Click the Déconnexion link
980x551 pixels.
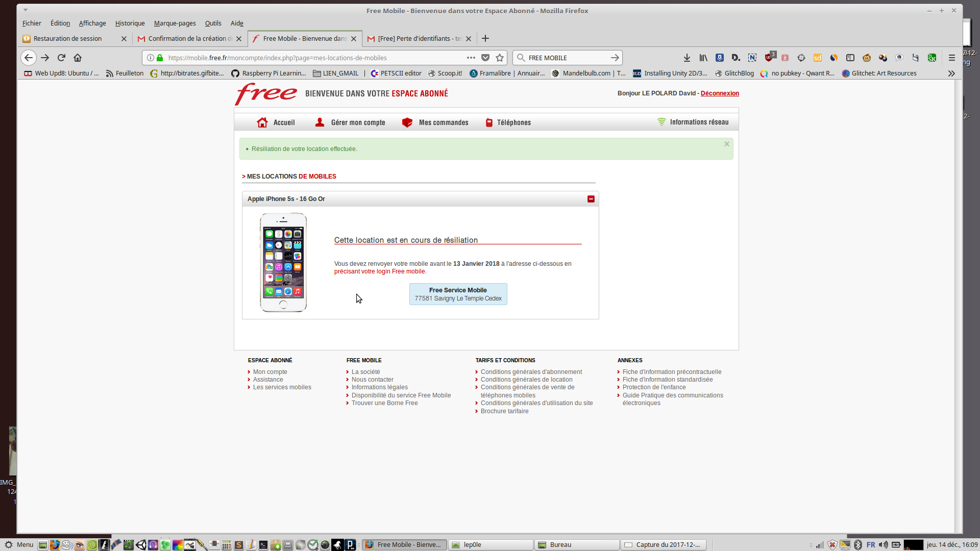[x=720, y=93]
